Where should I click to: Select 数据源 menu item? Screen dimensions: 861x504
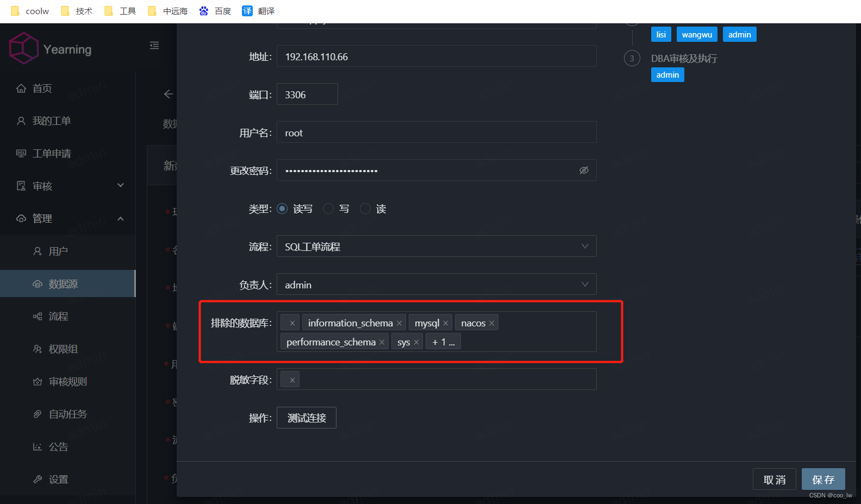click(68, 283)
